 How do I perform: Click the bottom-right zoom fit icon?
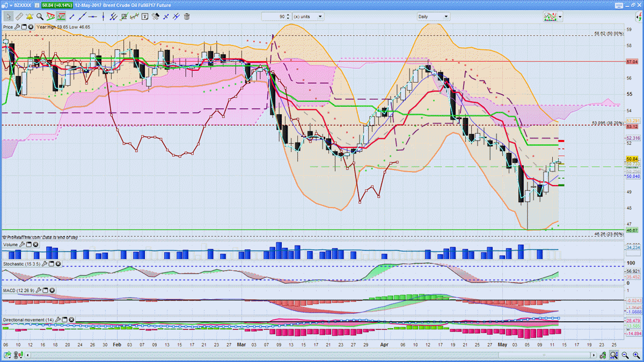[x=613, y=355]
